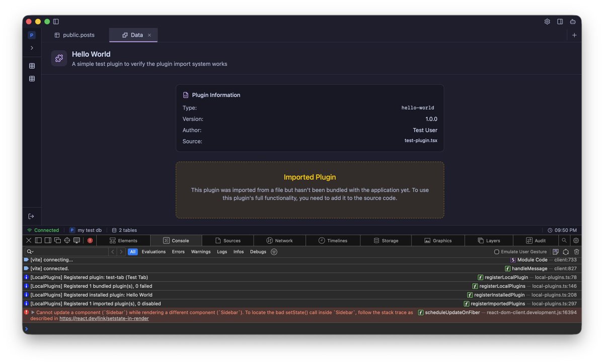Open local-plugins.ts:146 source location
The height and width of the screenshot is (364, 604).
[554, 286]
